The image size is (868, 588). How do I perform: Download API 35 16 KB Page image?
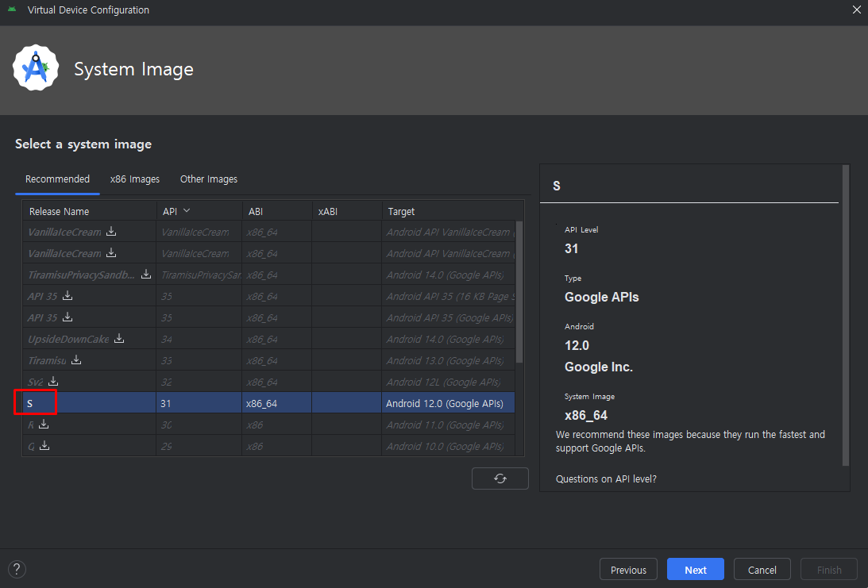click(x=68, y=295)
